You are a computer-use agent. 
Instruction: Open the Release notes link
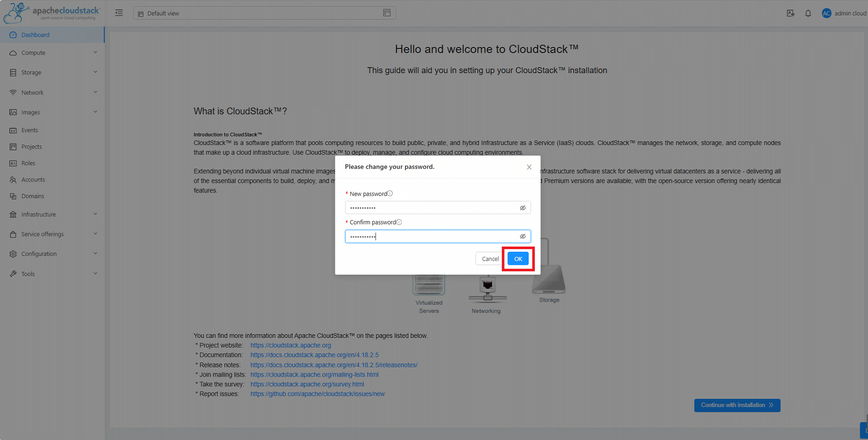tap(334, 365)
